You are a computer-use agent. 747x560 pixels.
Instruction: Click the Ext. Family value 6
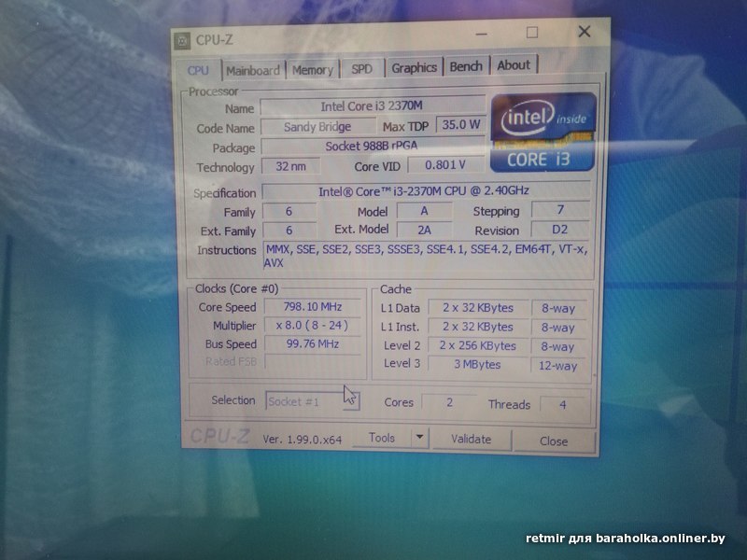pos(289,231)
